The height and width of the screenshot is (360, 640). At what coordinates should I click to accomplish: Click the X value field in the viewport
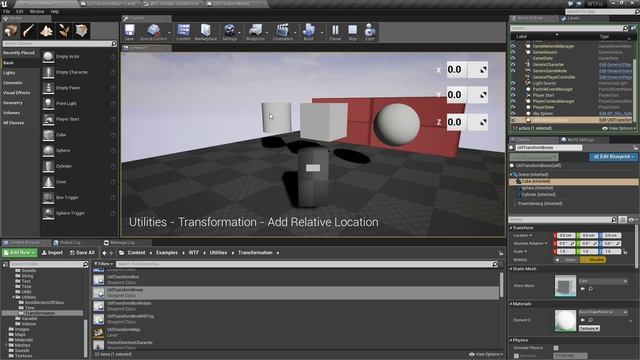pos(467,70)
